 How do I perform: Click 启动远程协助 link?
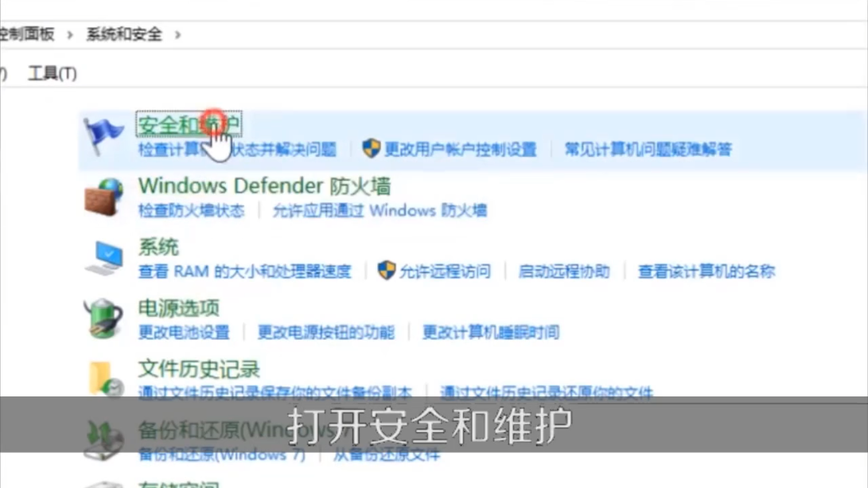tap(564, 271)
